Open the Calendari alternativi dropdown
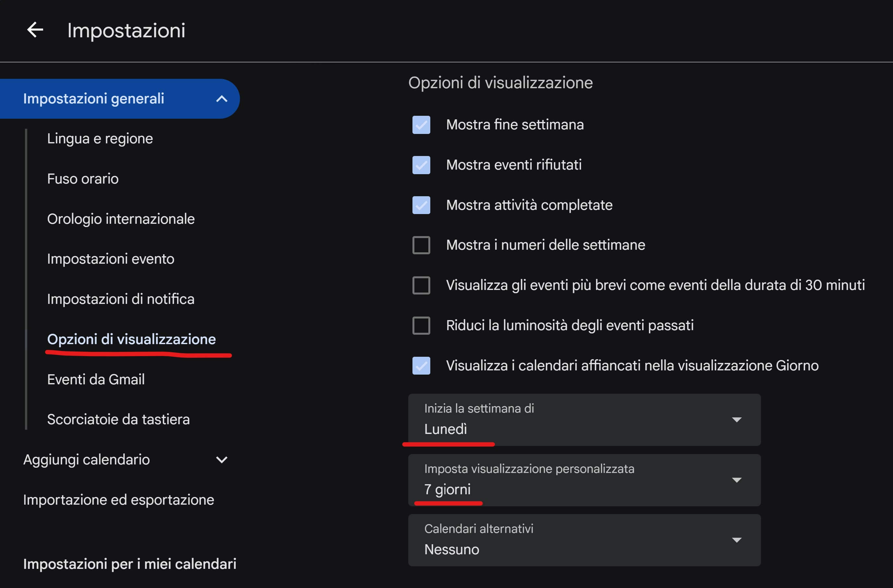The width and height of the screenshot is (893, 588). tap(584, 540)
